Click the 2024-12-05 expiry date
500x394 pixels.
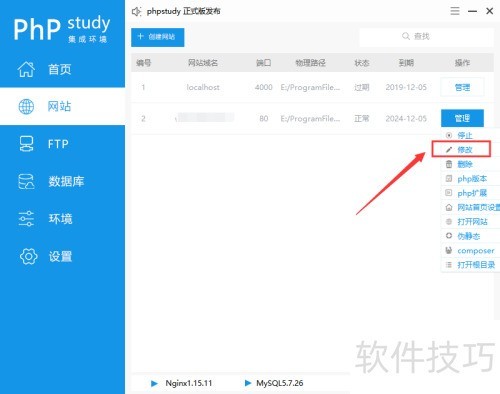click(406, 118)
